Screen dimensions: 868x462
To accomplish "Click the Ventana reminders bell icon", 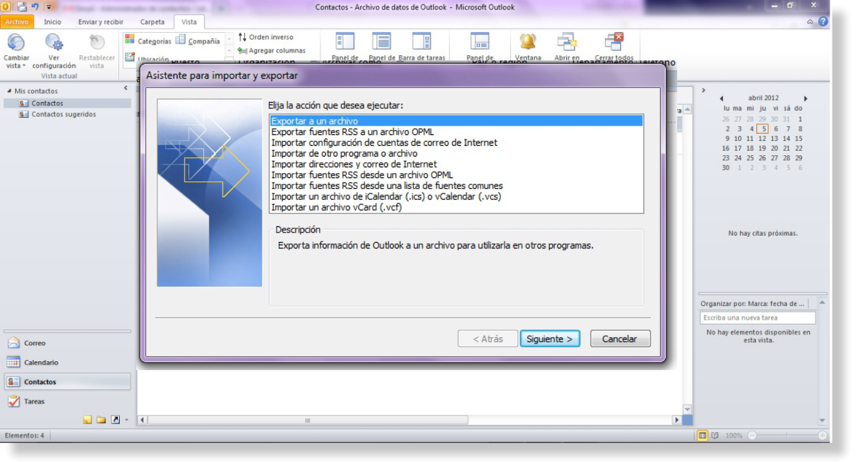I will tap(528, 42).
